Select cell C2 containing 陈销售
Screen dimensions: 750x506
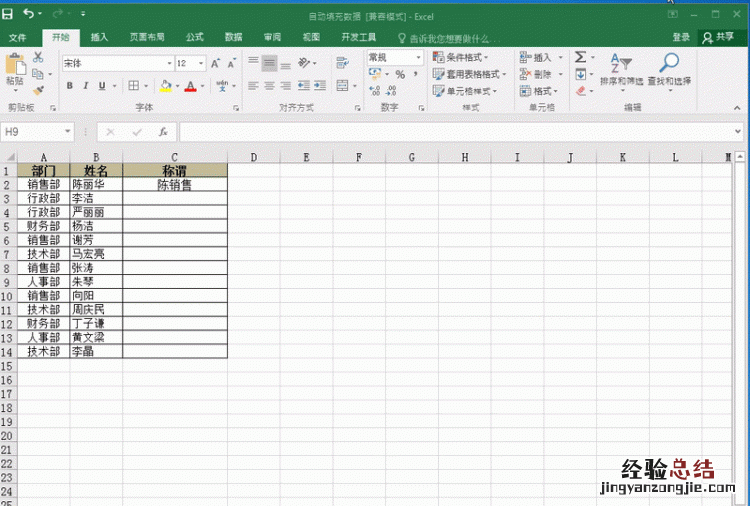tap(174, 185)
